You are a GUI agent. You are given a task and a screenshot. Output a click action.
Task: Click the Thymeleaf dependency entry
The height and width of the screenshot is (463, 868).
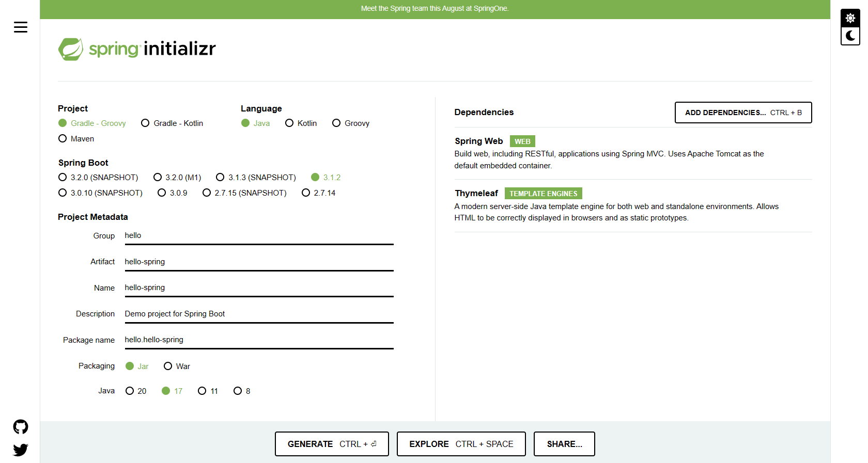click(633, 205)
